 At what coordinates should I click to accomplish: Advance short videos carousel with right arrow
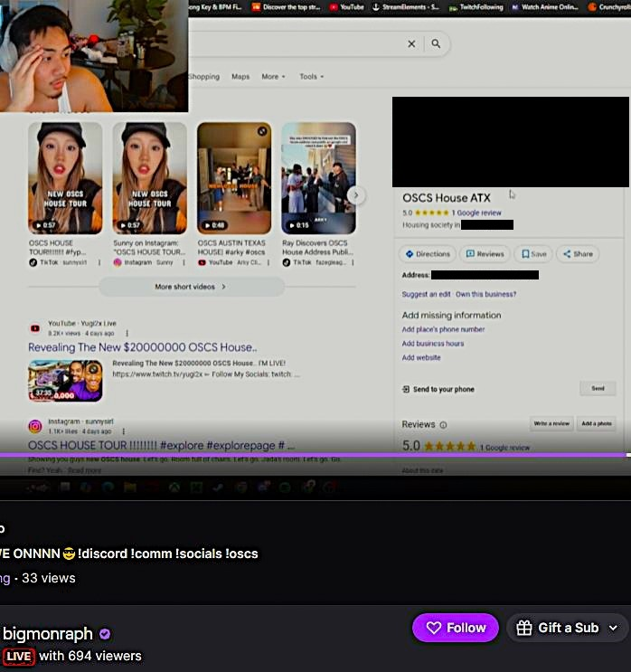(x=355, y=195)
